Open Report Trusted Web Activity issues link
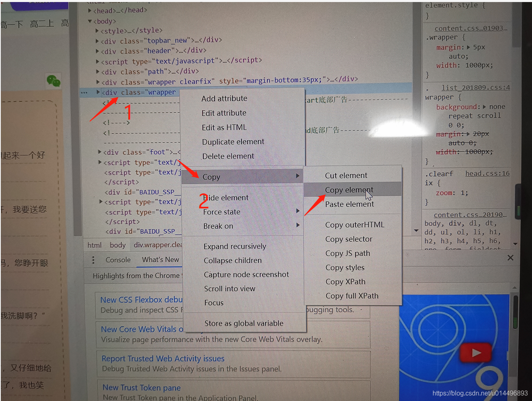The width and height of the screenshot is (532, 401). click(x=163, y=358)
